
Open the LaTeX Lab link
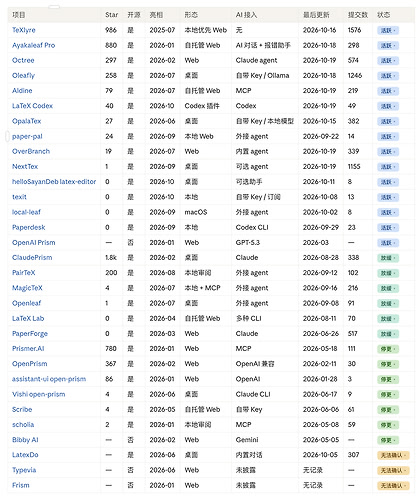coord(28,318)
